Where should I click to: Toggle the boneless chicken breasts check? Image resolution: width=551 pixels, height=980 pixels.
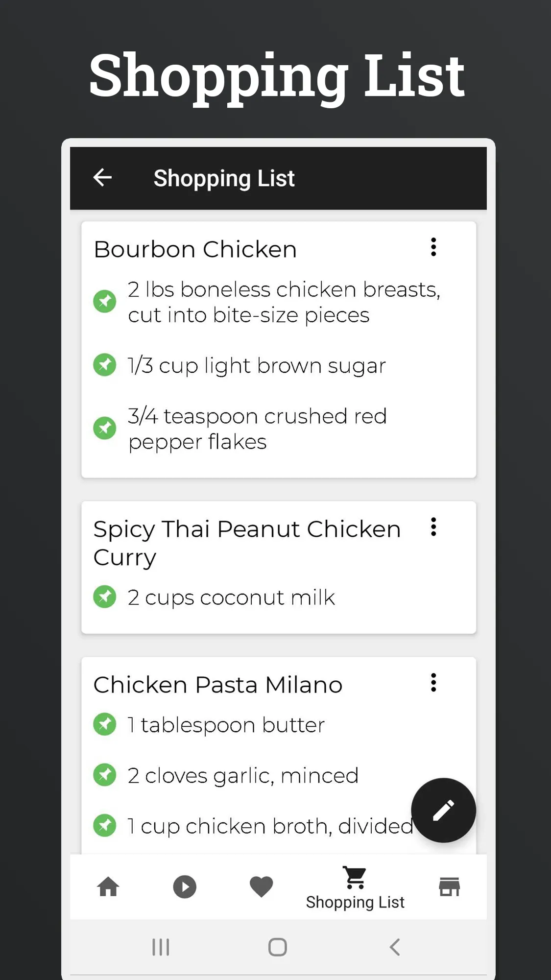click(x=105, y=301)
